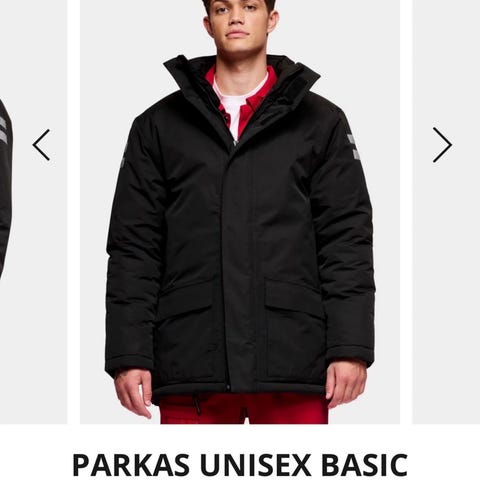Advance carousel with the right chevron arrow
This screenshot has height=480, width=480.
[x=442, y=145]
